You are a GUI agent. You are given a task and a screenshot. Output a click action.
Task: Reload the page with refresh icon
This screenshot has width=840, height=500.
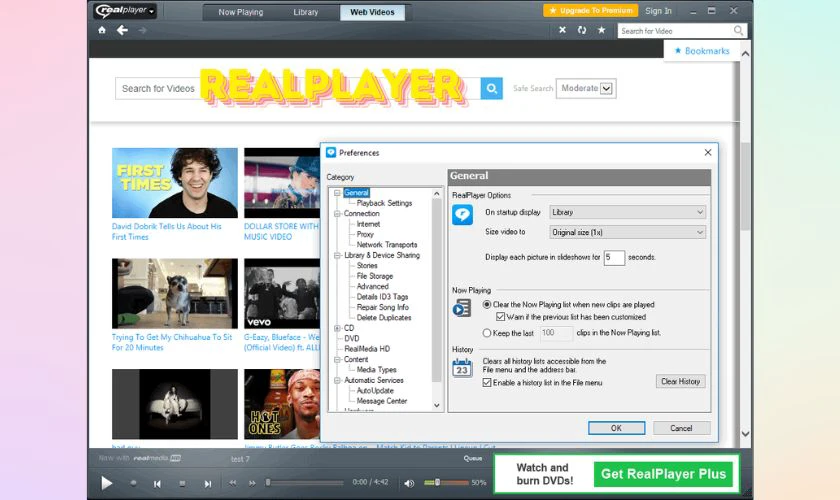click(x=582, y=30)
